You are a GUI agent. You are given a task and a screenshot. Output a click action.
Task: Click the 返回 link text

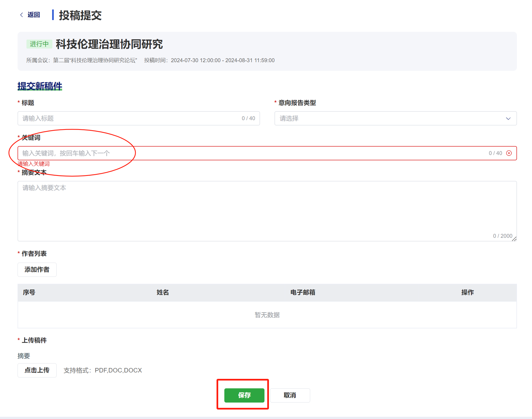pos(34,15)
